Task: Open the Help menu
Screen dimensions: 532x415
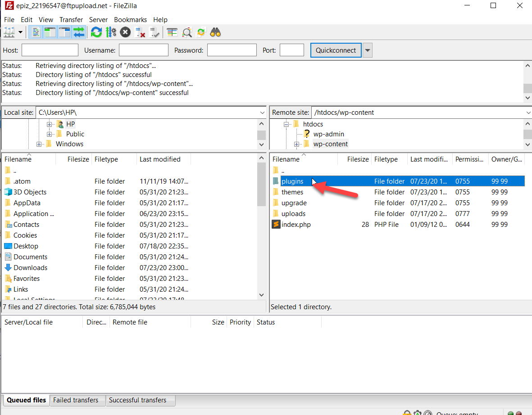Action: click(160, 20)
